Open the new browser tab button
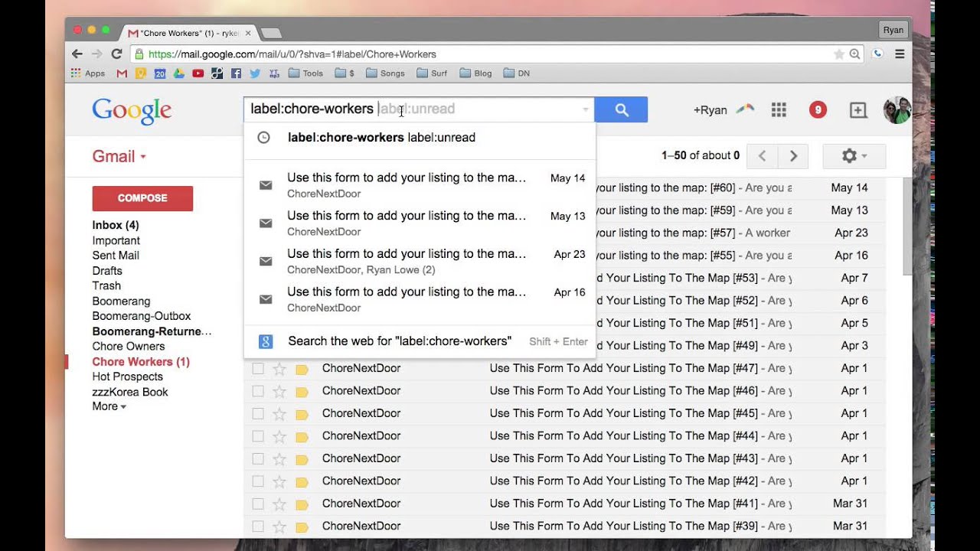980x551 pixels. coord(271,34)
